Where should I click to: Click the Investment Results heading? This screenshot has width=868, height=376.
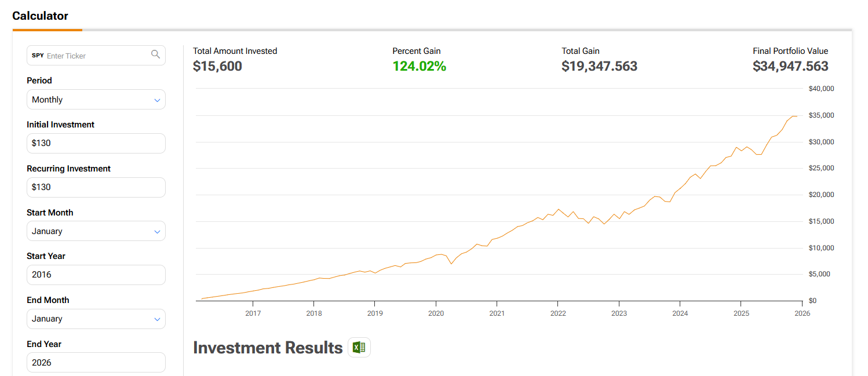[x=268, y=348]
